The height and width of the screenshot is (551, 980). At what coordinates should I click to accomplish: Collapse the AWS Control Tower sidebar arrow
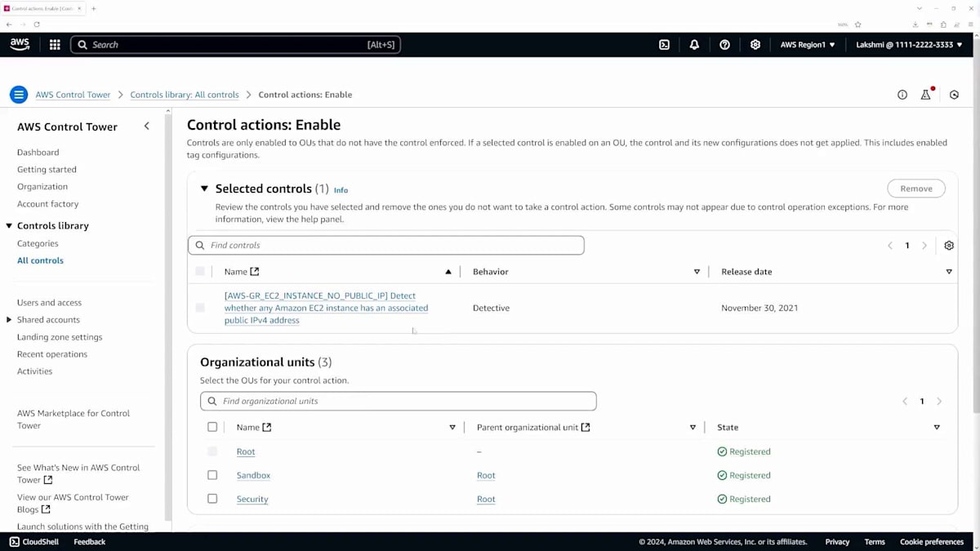147,126
